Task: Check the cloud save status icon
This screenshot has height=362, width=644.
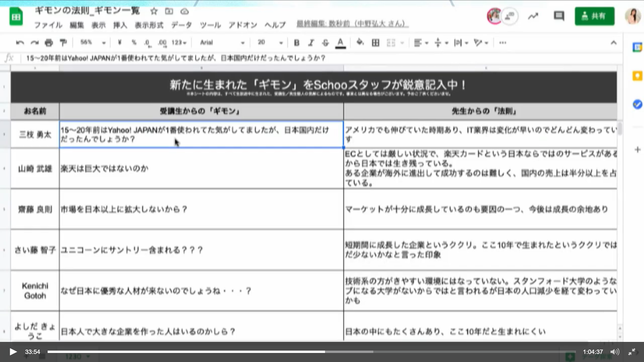Action: (x=184, y=11)
